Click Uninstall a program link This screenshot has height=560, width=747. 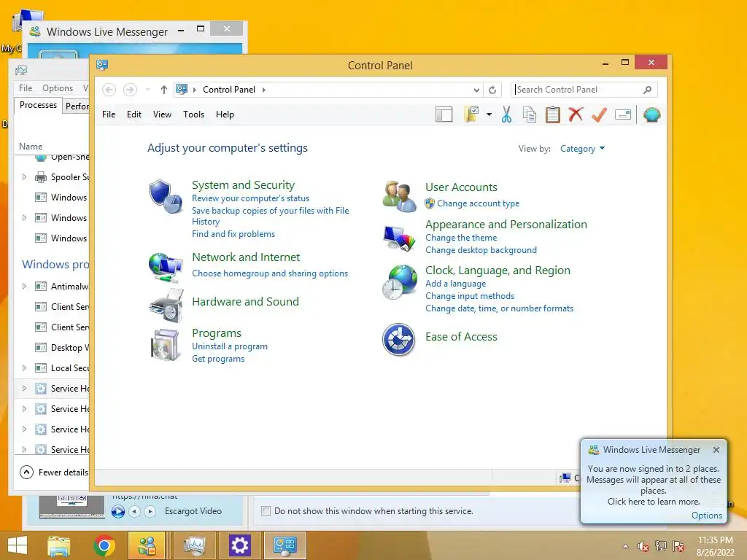pyautogui.click(x=230, y=346)
